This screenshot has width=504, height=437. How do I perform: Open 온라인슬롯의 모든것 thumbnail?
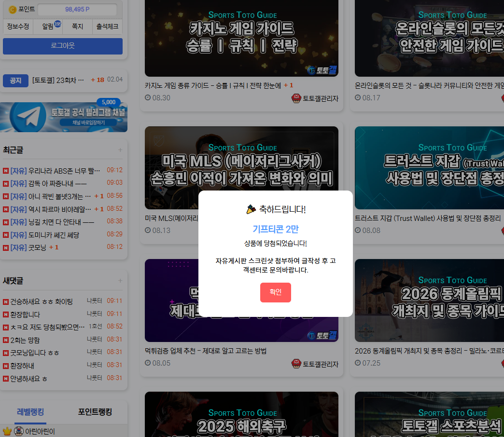pos(429,38)
